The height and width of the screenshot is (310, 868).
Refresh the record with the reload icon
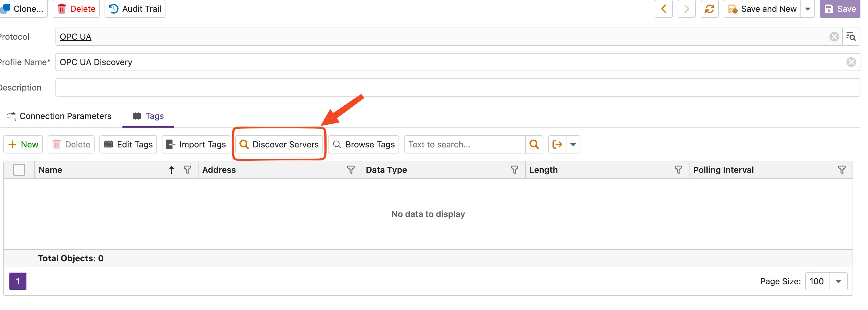pos(710,9)
